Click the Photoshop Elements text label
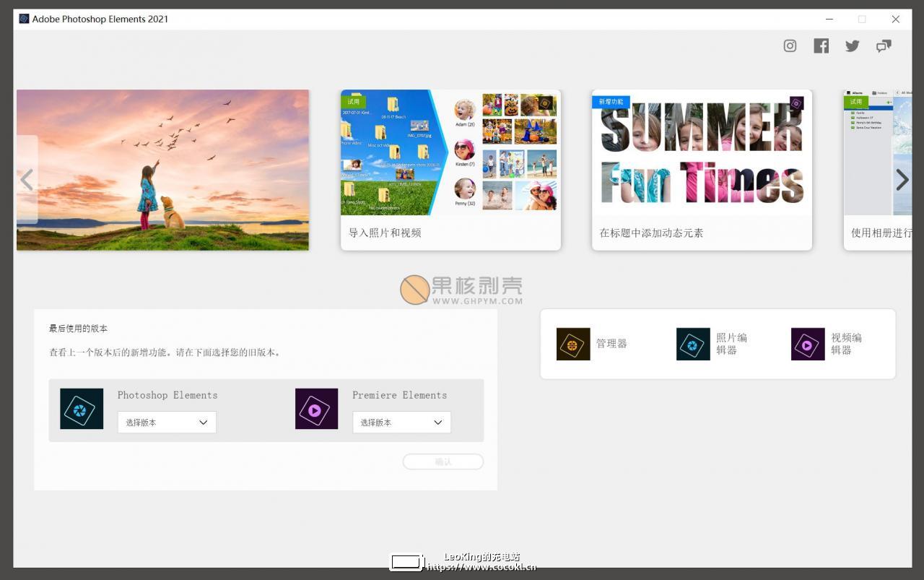 167,395
